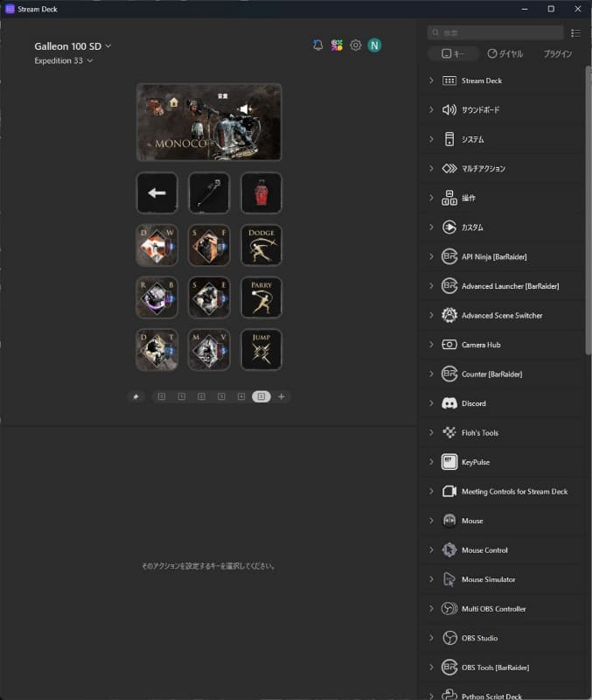This screenshot has height=700, width=592.
Task: Add a new page with plus
Action: [281, 396]
